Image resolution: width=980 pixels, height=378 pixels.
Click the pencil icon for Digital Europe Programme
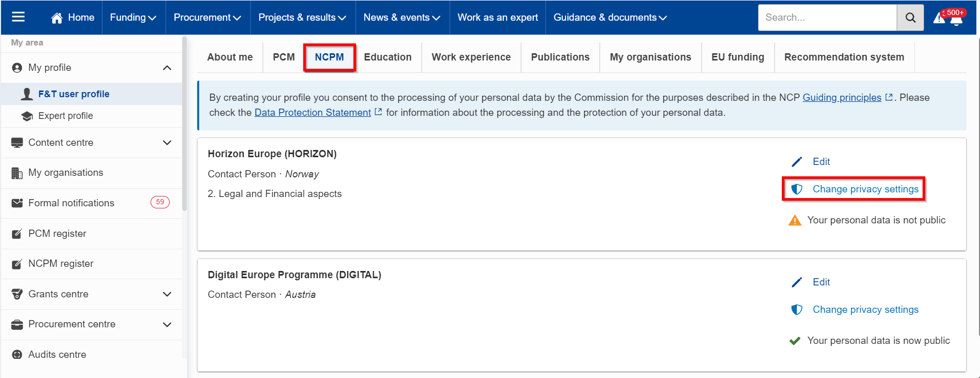coord(797,282)
